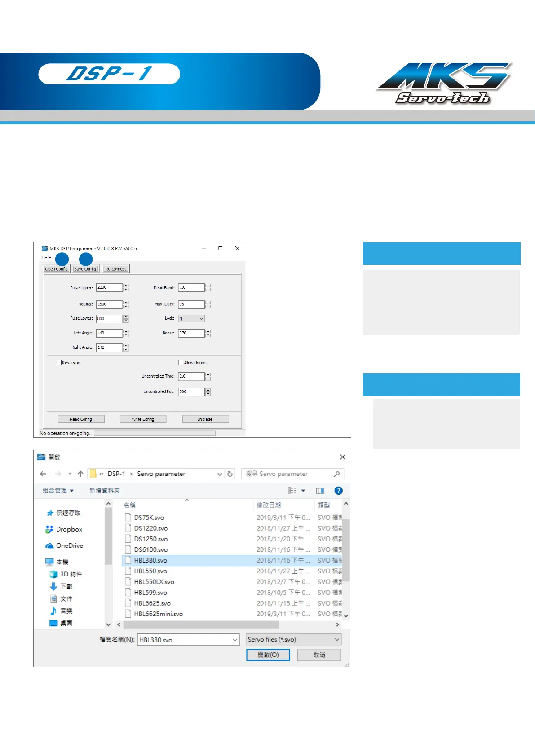Open OneDrive in the navigation pane

(x=69, y=546)
